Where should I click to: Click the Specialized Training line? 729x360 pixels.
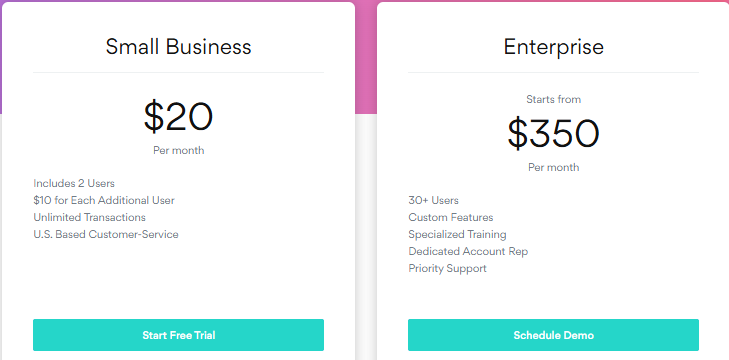pyautogui.click(x=457, y=234)
